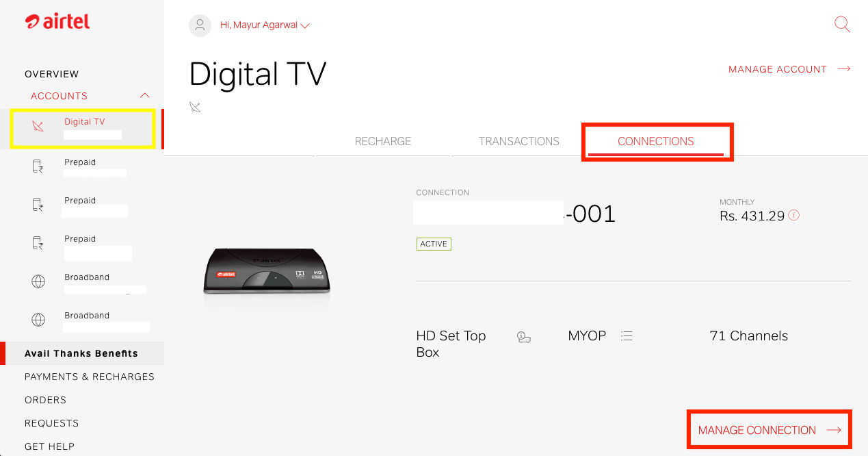Click Avail Thanks Benefits menu item

pyautogui.click(x=82, y=353)
